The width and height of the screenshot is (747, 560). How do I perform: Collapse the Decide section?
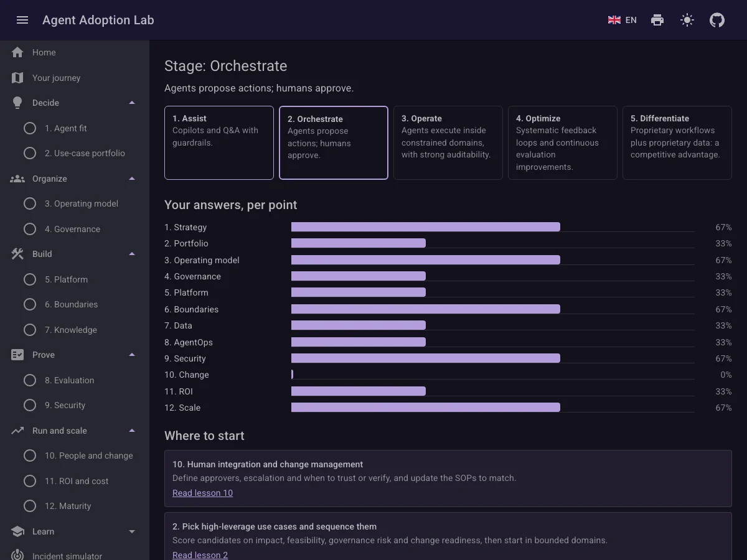coord(132,103)
